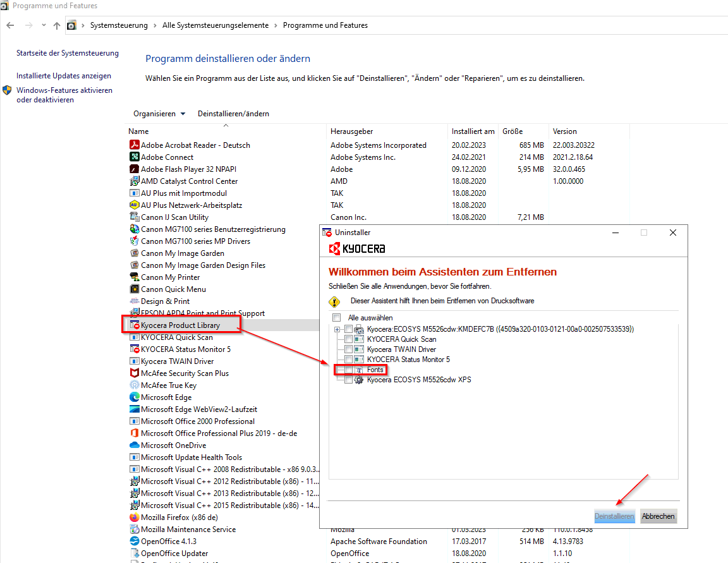The width and height of the screenshot is (728, 563).
Task: Click the Canon Quick Menu icon
Action: (x=134, y=289)
